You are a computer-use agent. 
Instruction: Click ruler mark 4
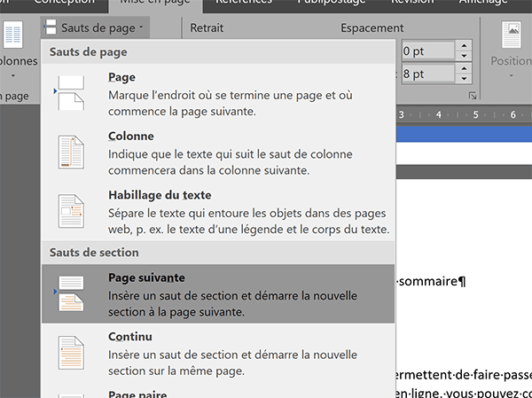[x=438, y=114]
